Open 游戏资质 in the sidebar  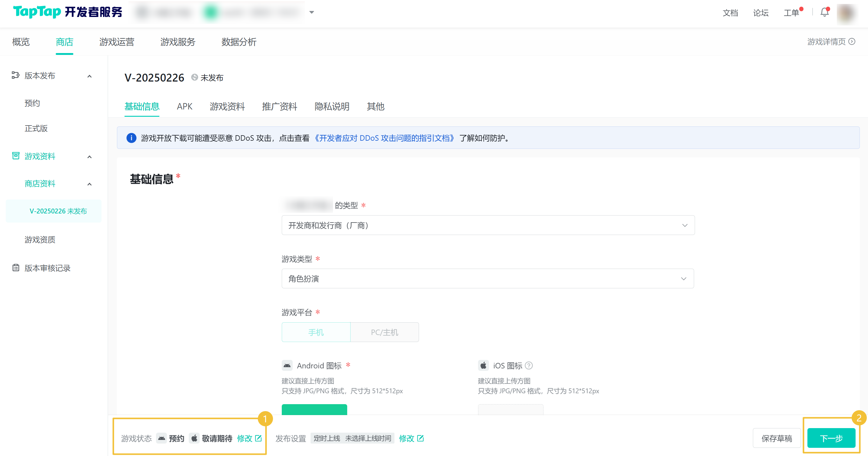(40, 240)
